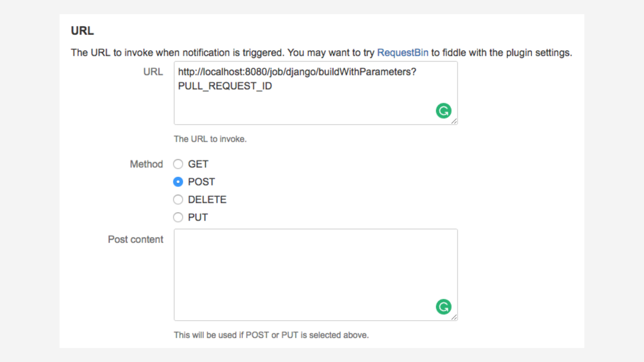Click the 'The URL to invoke.' help text
This screenshot has height=362, width=644.
[x=210, y=139]
